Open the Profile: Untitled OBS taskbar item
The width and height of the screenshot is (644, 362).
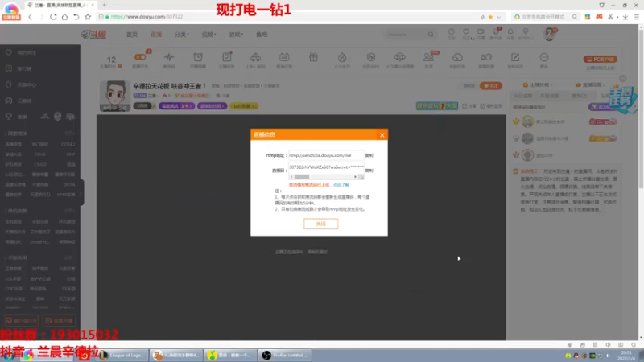pos(285,355)
